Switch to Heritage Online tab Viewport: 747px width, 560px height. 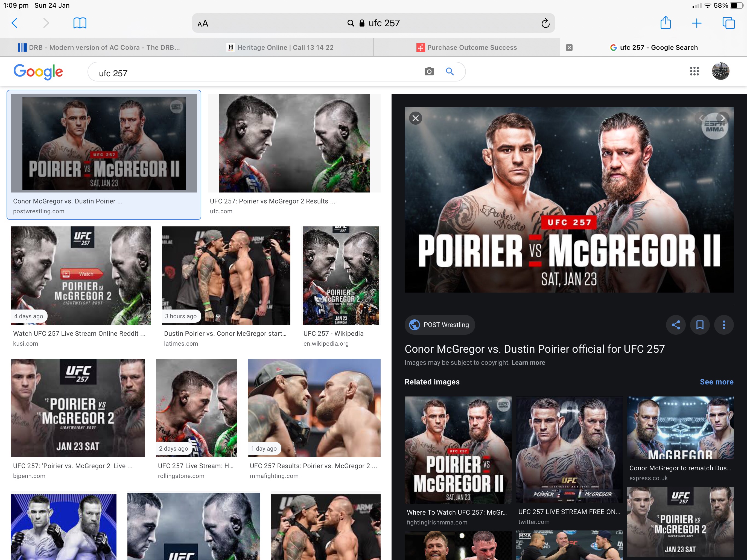pyautogui.click(x=280, y=47)
